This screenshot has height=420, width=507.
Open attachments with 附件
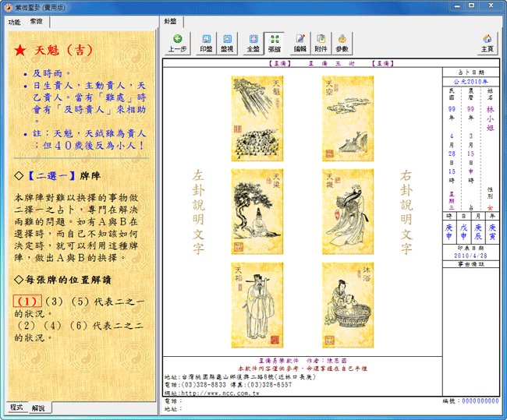coord(321,44)
